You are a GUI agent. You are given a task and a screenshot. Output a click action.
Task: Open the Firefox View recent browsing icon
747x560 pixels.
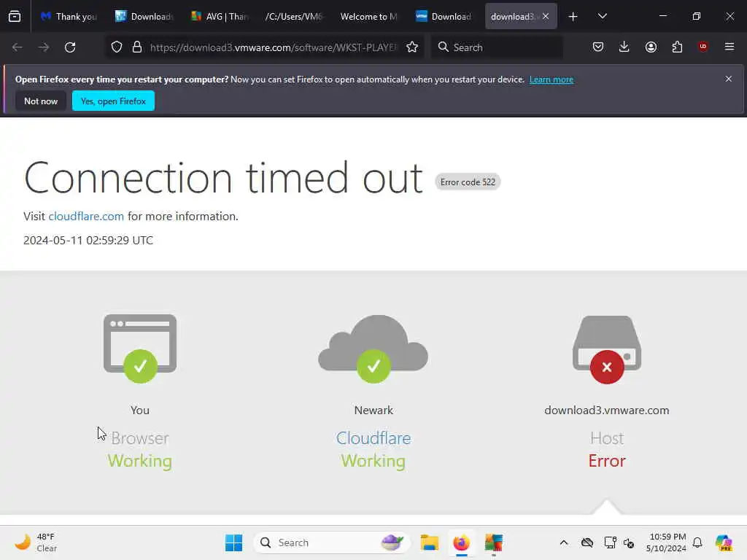(x=15, y=17)
